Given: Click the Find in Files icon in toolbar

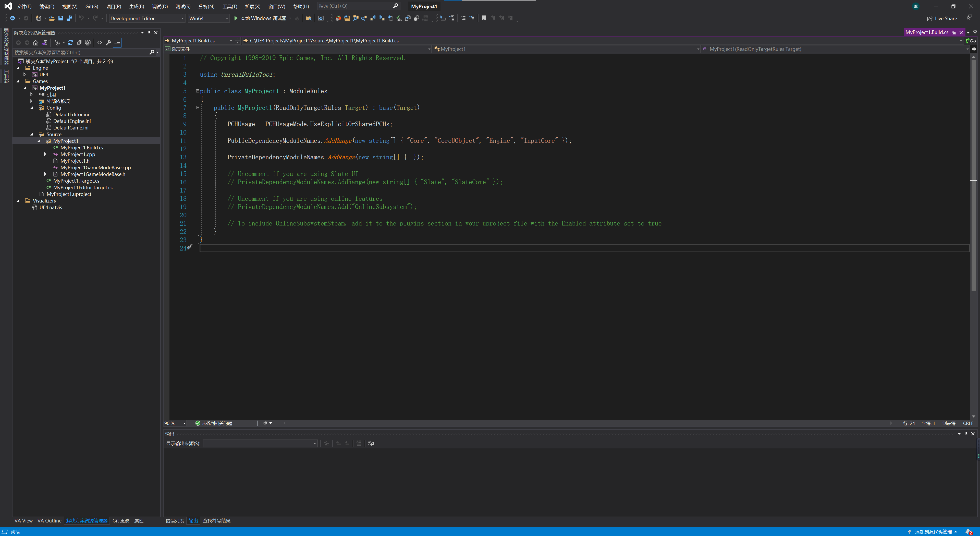Looking at the screenshot, I should click(309, 18).
